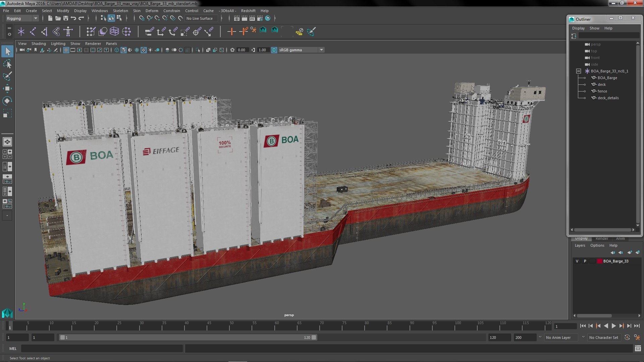Open the Deform menu
Viewport: 644px width, 362px height.
tap(152, 11)
